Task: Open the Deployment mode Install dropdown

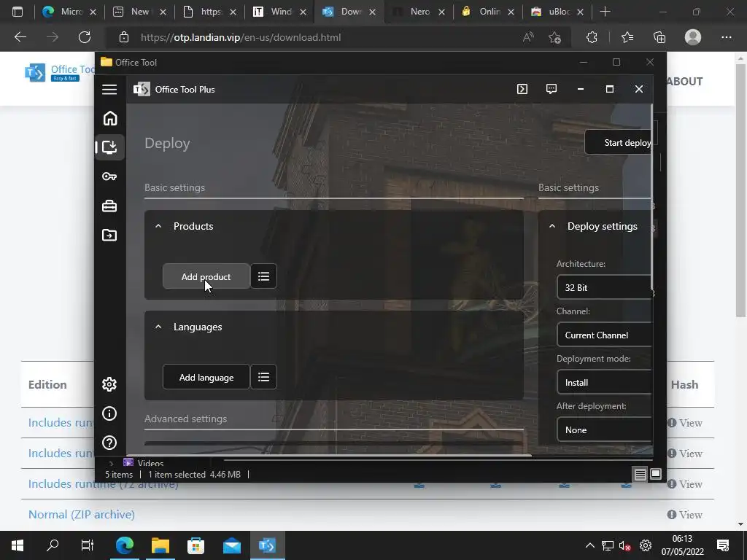Action: 604,382
